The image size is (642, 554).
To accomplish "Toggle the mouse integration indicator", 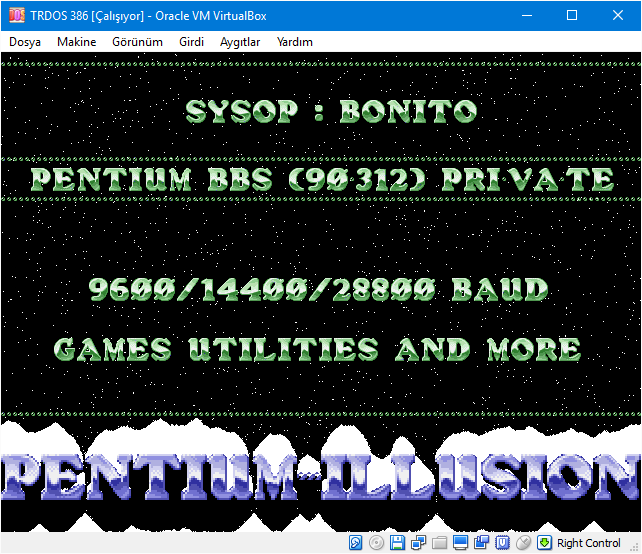I will [x=523, y=543].
